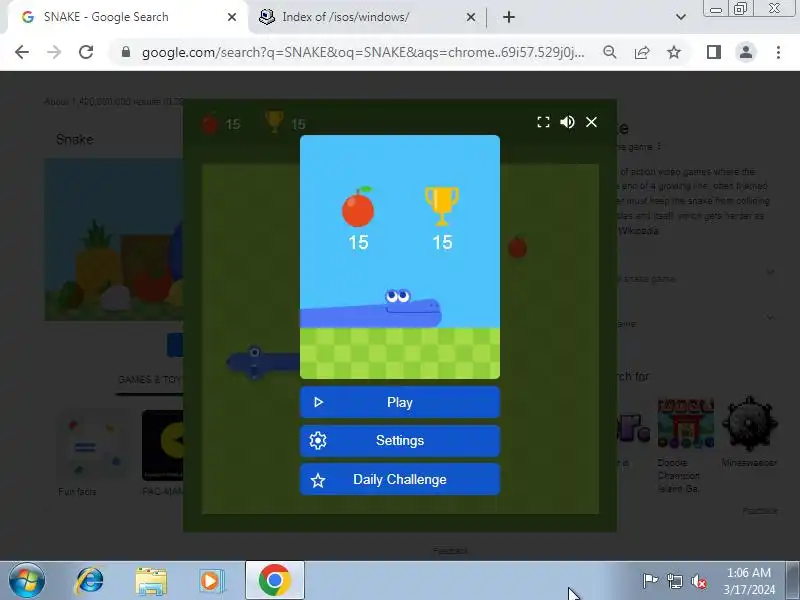Click the star icon on Daily Challenge

pyautogui.click(x=318, y=480)
